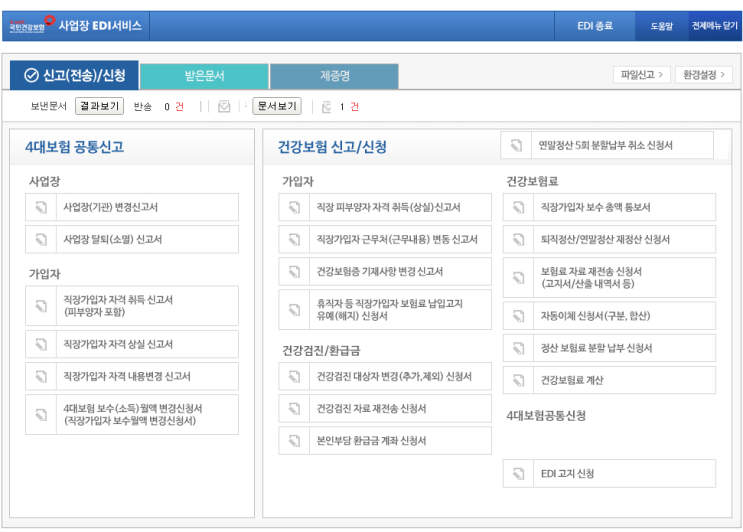Open 보험료 자료 재전송 신청서 (고지서/산출 내역서 등)

pos(609,278)
